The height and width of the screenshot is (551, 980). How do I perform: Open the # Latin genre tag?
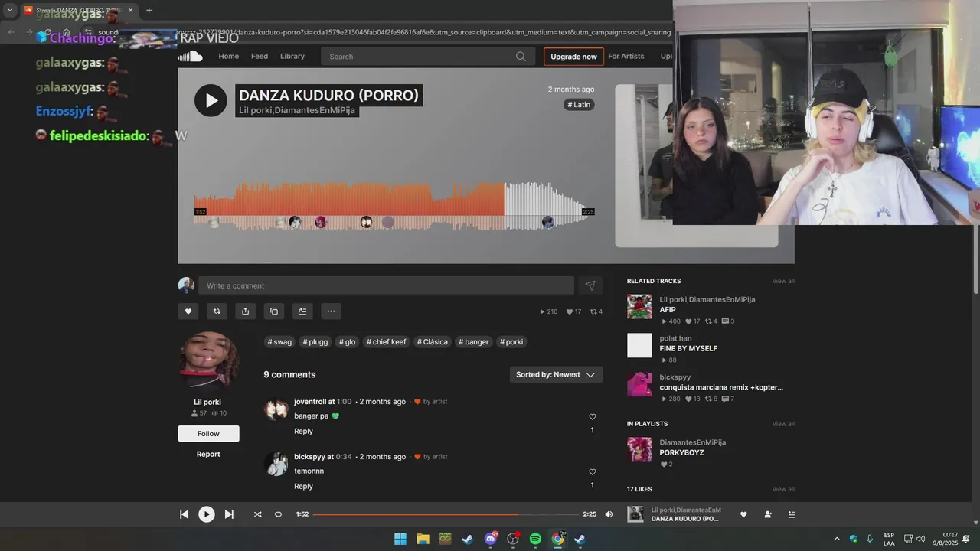(x=580, y=105)
